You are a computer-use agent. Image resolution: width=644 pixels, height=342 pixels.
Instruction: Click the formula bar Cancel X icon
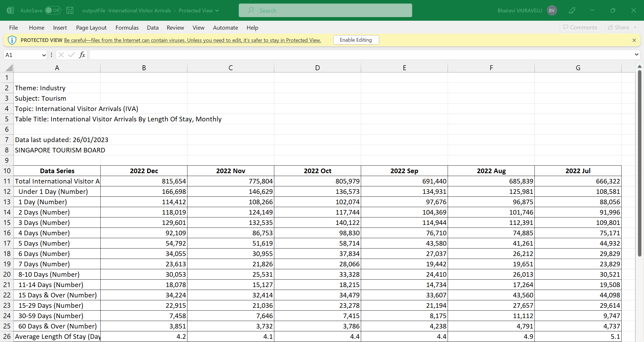(61, 55)
